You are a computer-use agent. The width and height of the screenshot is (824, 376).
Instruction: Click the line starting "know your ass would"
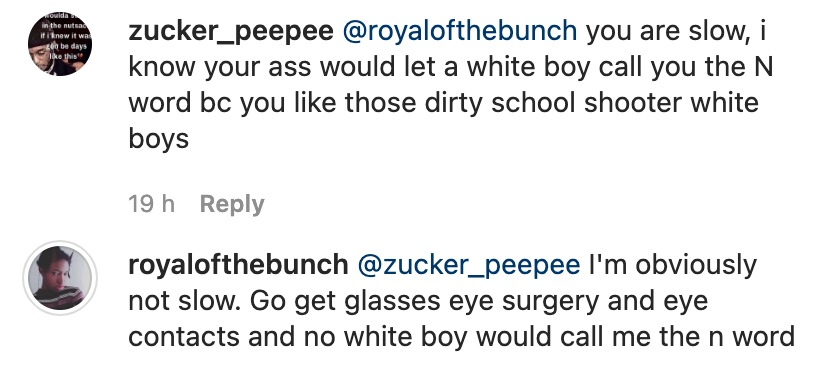[450, 67]
